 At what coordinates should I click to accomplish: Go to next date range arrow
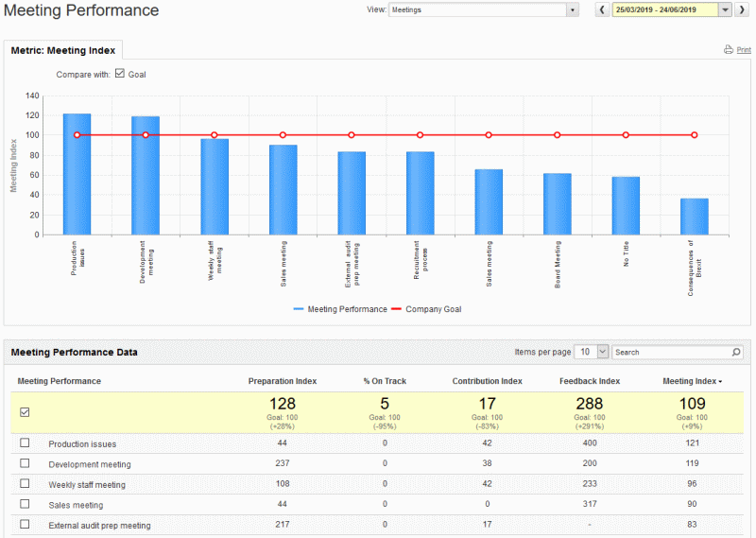pos(741,9)
